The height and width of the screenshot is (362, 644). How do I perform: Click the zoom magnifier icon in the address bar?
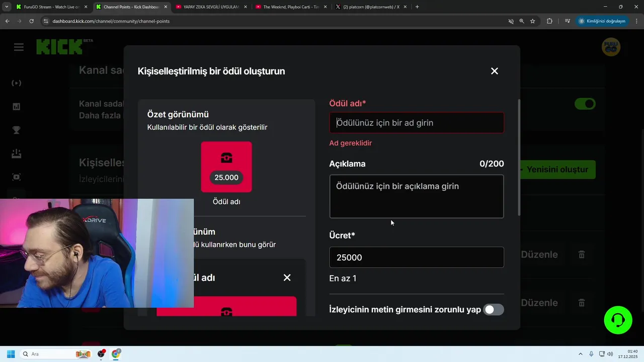(x=522, y=21)
